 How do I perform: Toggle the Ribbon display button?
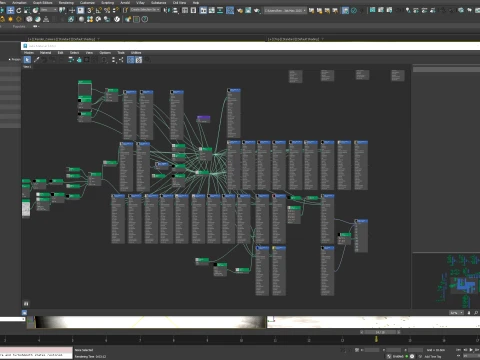coord(203,10)
